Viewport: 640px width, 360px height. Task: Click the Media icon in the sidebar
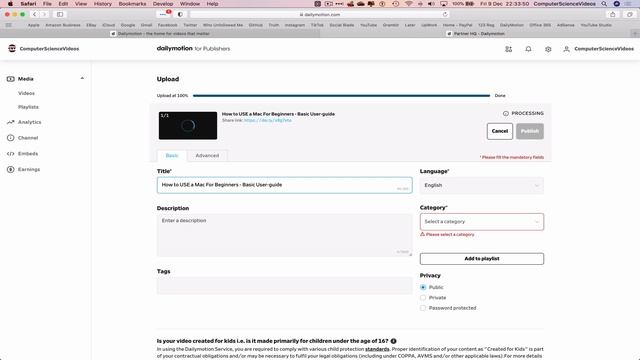coord(11,79)
